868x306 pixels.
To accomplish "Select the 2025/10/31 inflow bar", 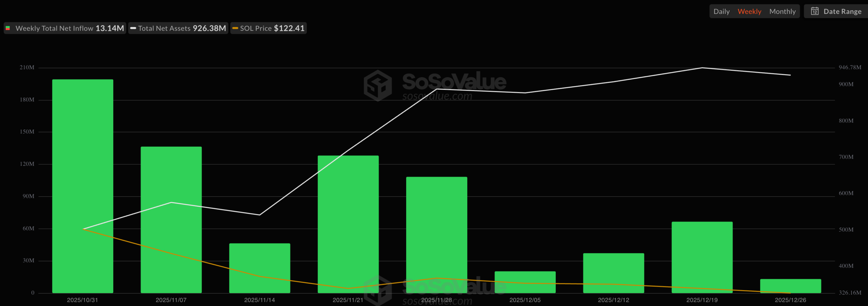I will click(83, 186).
